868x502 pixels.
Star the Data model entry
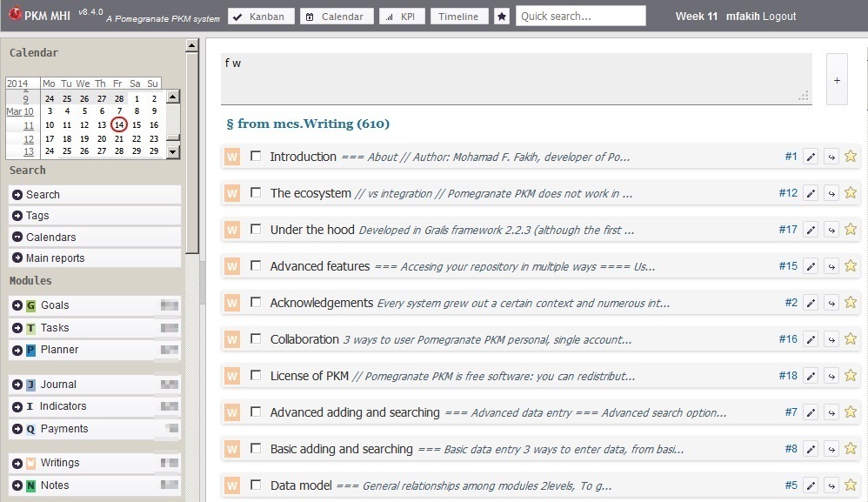(x=851, y=485)
